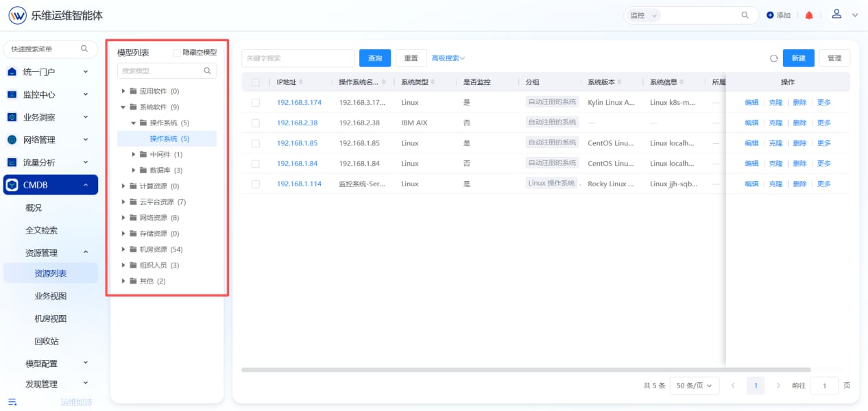Sort by the 系统信息 column sort icon

click(683, 82)
